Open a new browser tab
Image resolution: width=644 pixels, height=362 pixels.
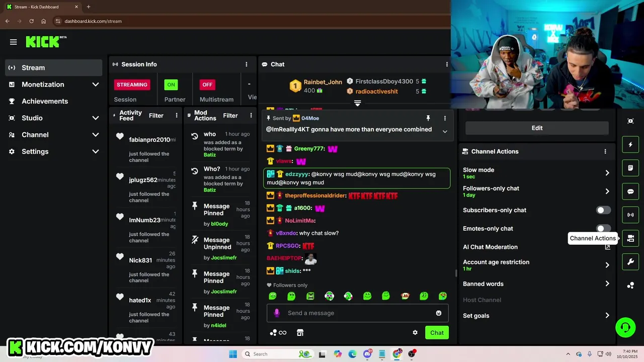tap(89, 7)
